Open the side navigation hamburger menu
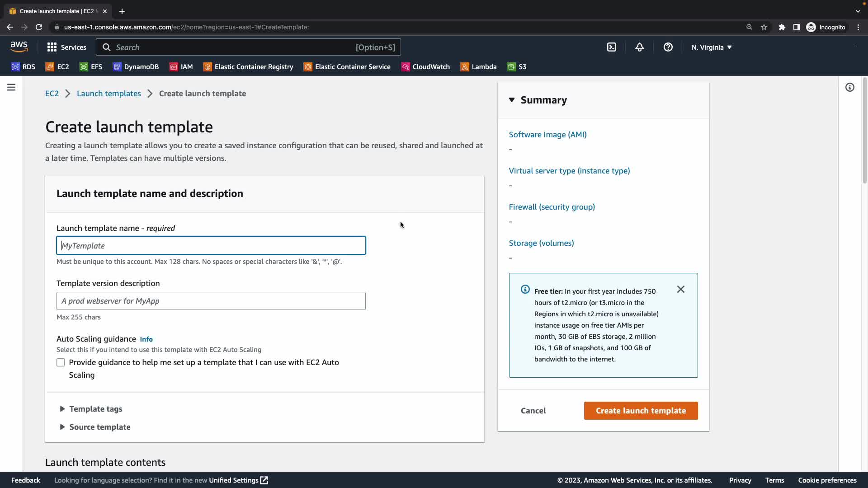868x488 pixels. (x=11, y=87)
